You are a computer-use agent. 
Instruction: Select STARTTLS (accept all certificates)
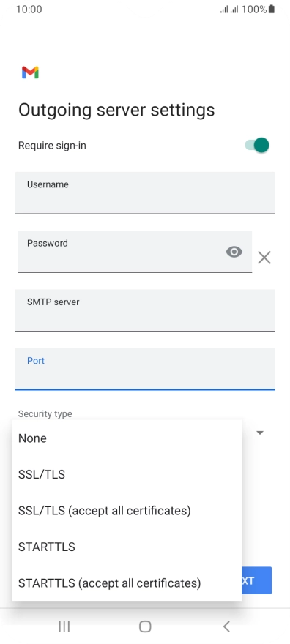click(x=127, y=583)
